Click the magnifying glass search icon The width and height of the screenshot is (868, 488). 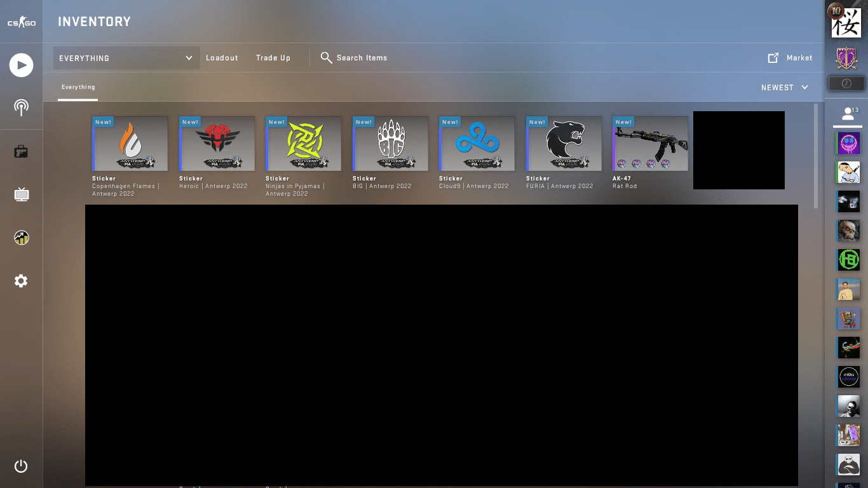326,58
